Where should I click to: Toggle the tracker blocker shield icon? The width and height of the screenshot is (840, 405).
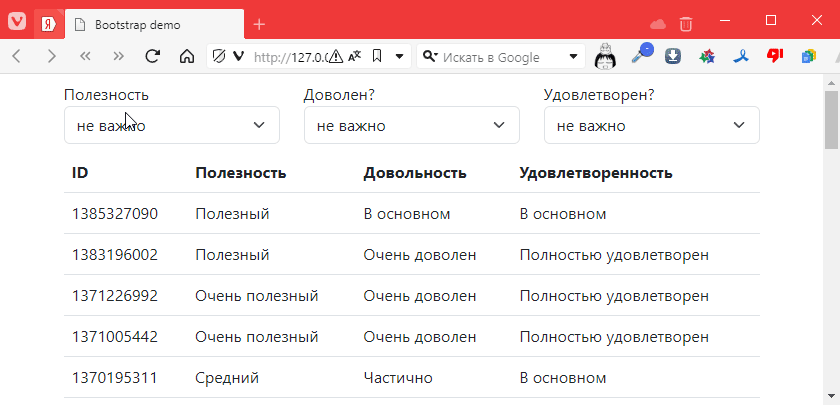[215, 57]
